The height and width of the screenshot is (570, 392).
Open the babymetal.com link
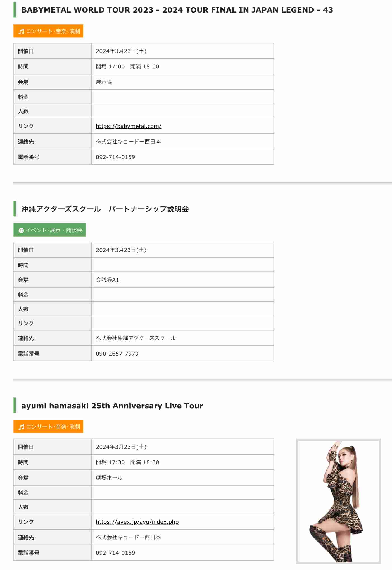tap(129, 126)
